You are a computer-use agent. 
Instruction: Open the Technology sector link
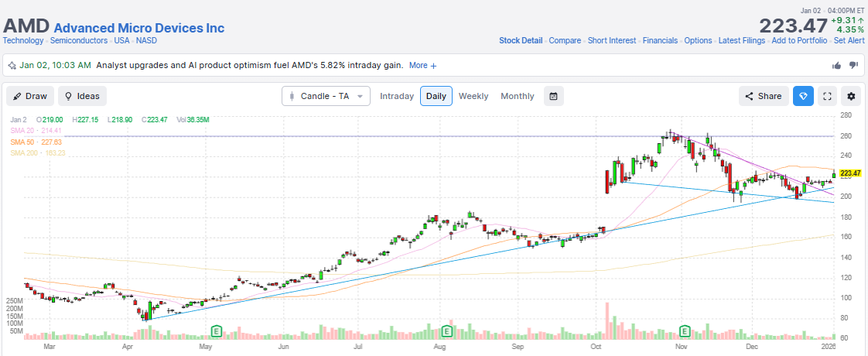(23, 40)
